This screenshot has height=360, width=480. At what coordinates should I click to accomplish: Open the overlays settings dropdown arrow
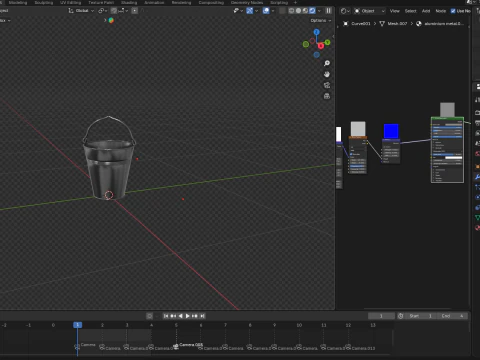click(x=273, y=11)
